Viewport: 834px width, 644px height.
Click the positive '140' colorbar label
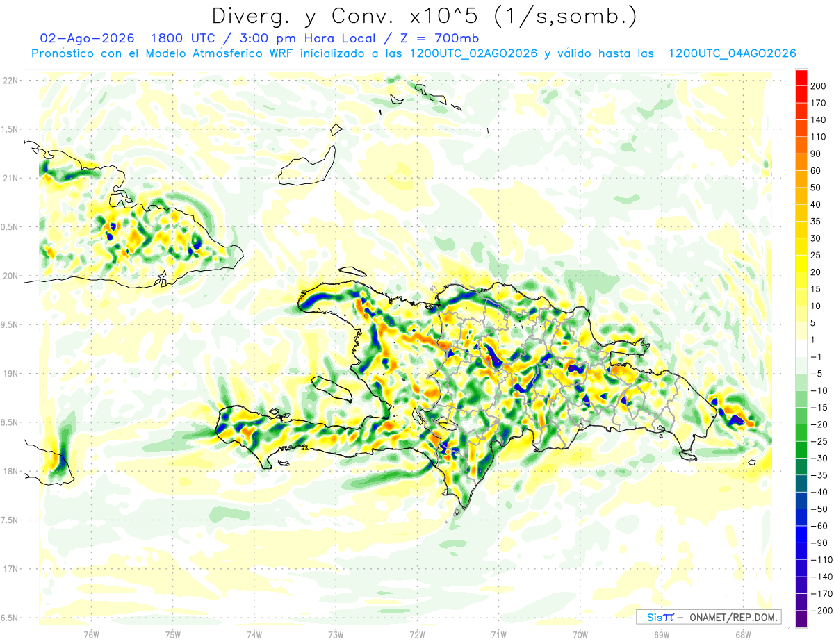819,120
